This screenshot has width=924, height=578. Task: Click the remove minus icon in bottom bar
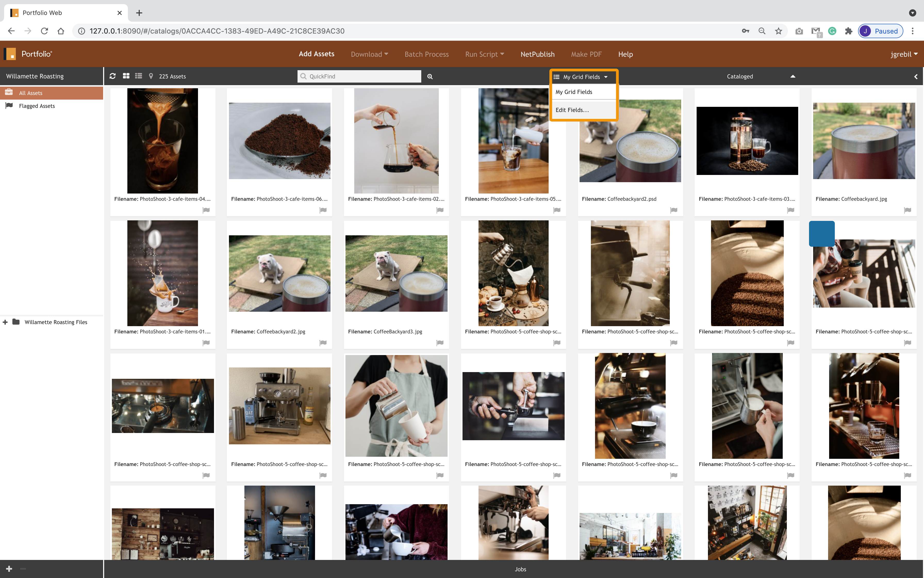23,569
